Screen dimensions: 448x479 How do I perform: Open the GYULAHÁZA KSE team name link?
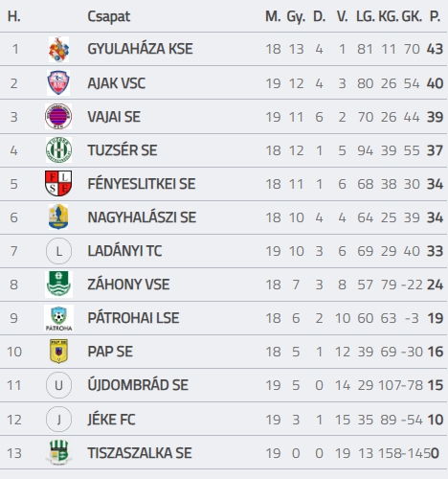click(140, 49)
